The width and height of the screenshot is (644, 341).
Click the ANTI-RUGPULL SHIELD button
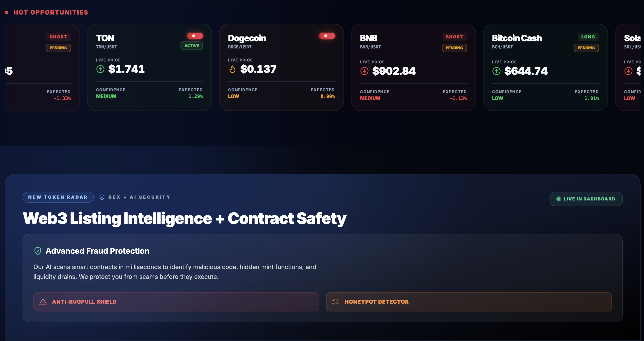click(176, 302)
